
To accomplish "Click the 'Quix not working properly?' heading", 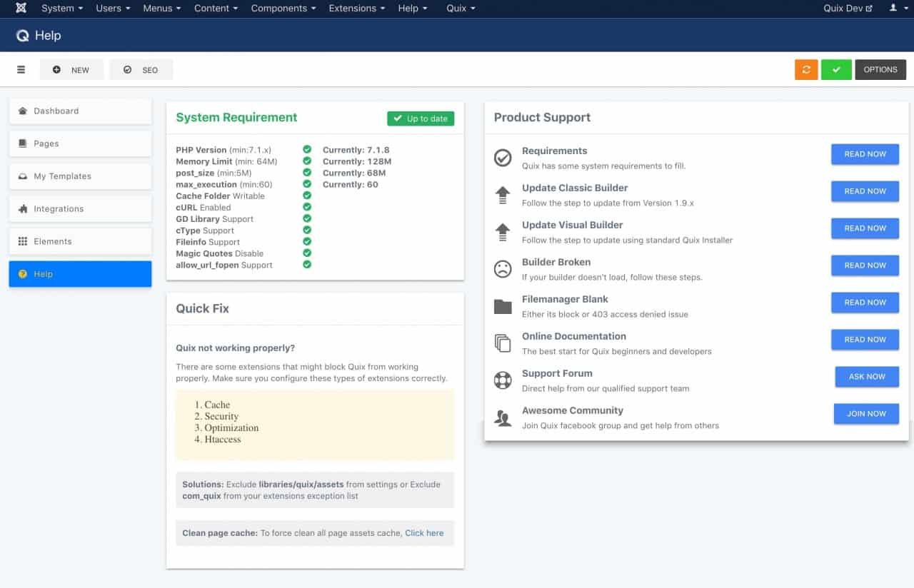I will coord(236,348).
